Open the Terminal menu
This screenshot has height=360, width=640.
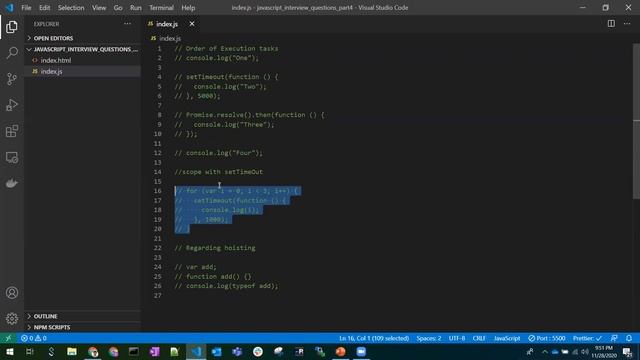161,7
